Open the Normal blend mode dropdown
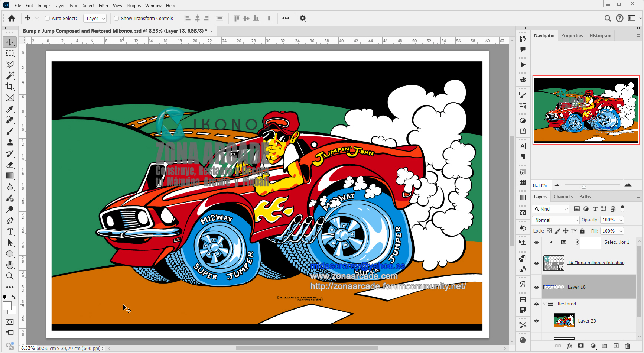Viewport: 644px width, 353px height. pyautogui.click(x=556, y=220)
